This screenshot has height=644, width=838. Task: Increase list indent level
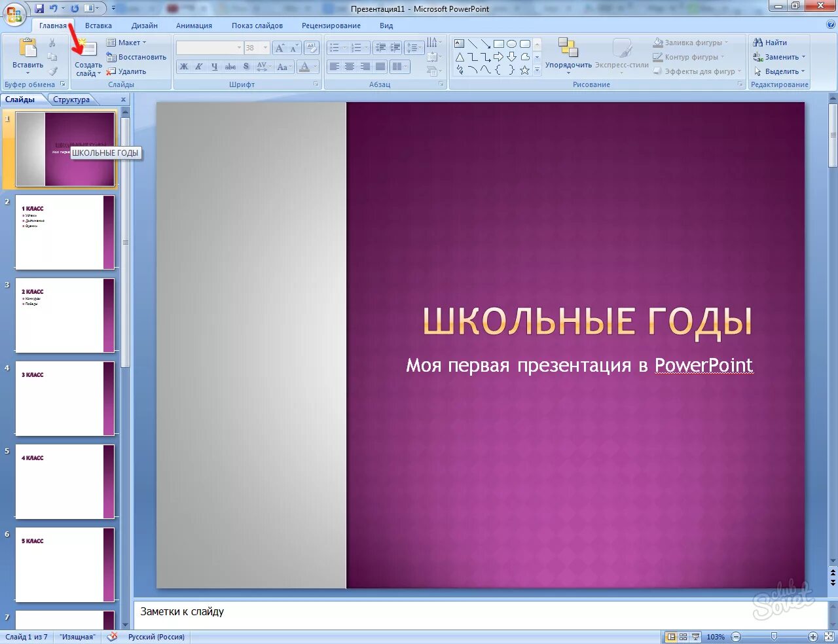[x=395, y=48]
